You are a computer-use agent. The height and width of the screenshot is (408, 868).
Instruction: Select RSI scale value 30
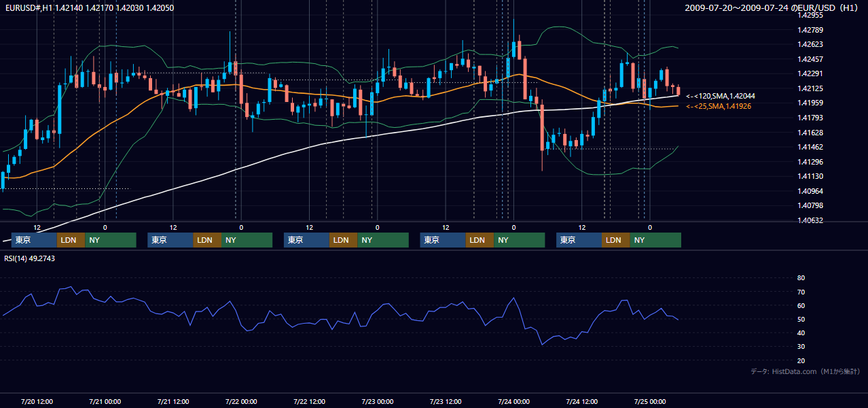point(801,347)
